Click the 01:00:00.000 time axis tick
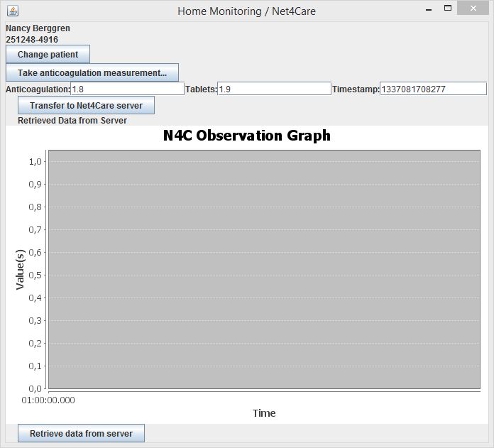This screenshot has height=448, width=494. (x=48, y=400)
